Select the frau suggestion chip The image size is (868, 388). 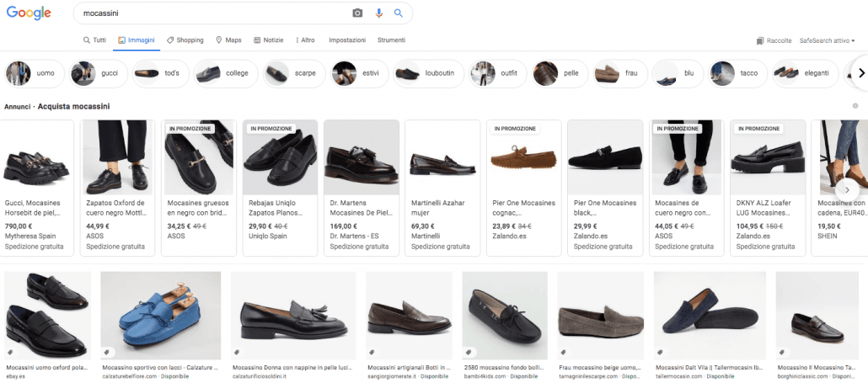point(620,73)
